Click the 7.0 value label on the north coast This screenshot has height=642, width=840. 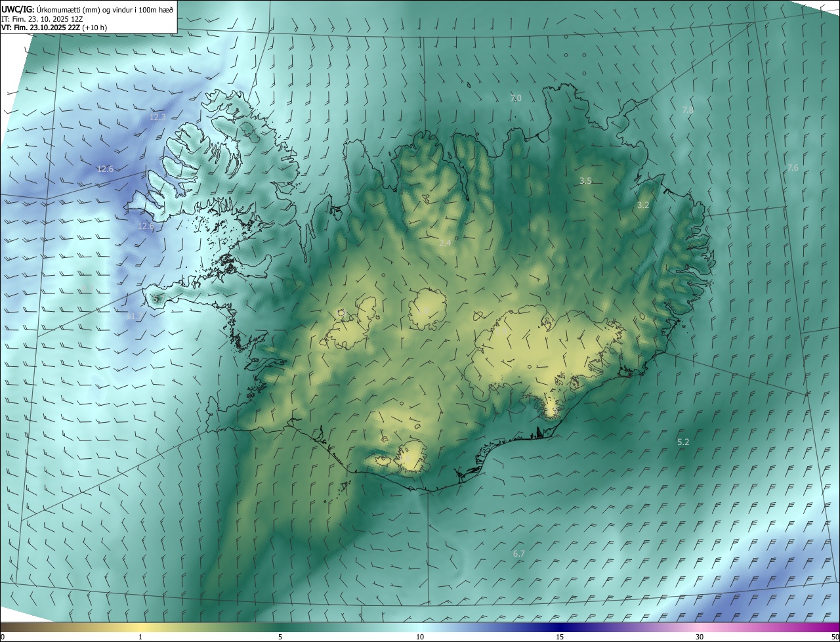(x=516, y=98)
